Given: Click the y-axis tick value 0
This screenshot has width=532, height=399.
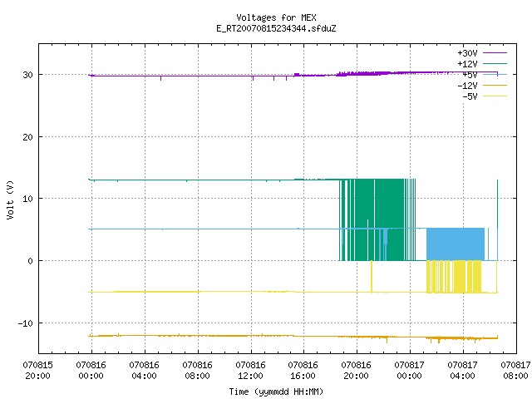Looking at the screenshot, I should tap(31, 261).
